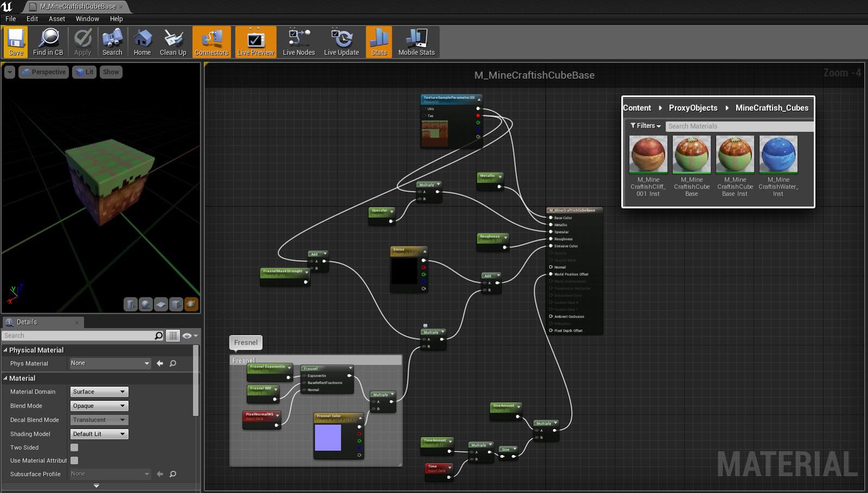Click the property matrix grid icon in Details
This screenshot has height=493, width=868.
pos(173,336)
